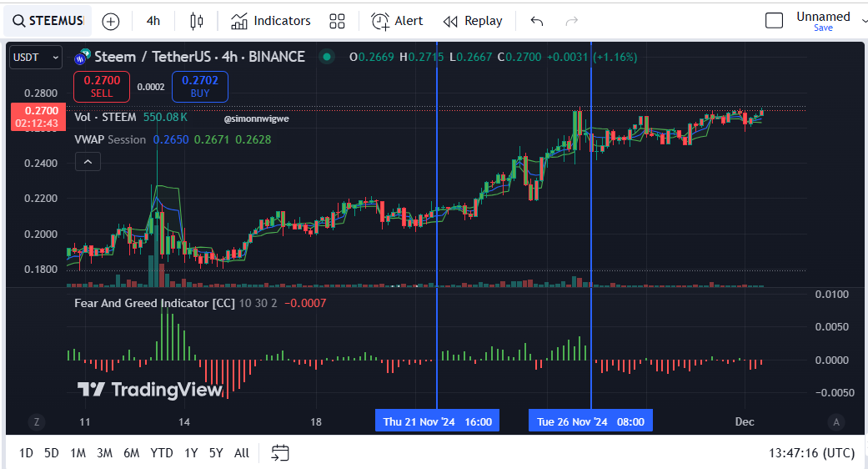Screen dimensions: 868x469
Task: Select the VWAP Session indicator legend
Action: (110, 139)
